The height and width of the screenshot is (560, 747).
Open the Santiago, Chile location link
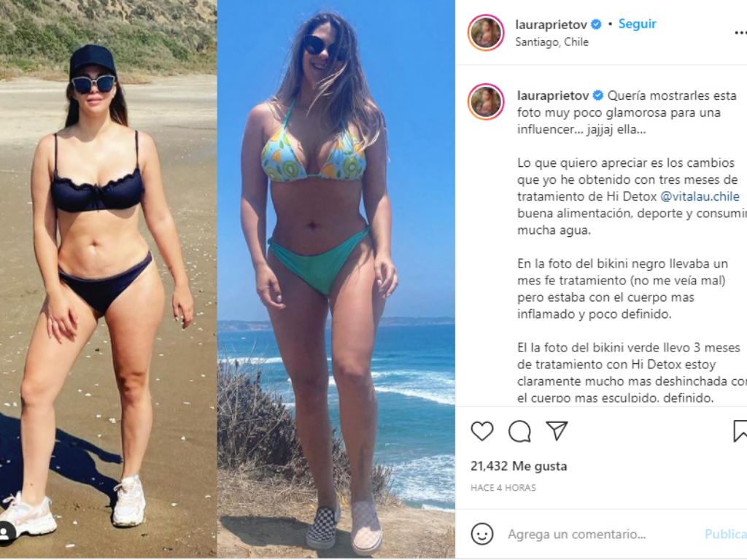551,42
